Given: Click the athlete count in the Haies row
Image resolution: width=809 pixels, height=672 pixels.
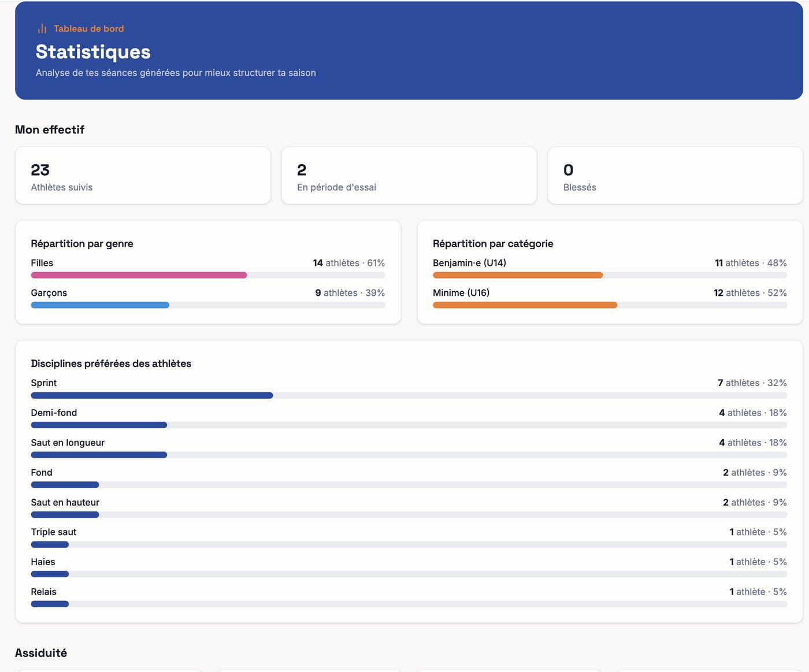Looking at the screenshot, I should (x=758, y=562).
